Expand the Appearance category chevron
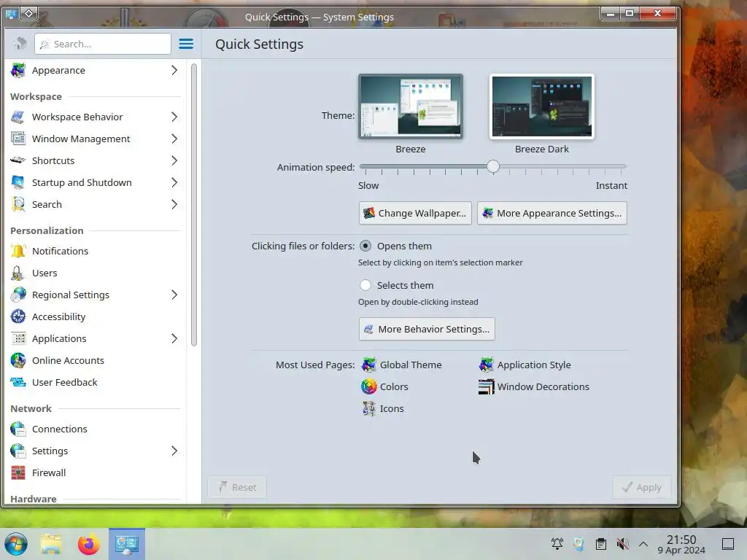This screenshot has height=560, width=747. [174, 70]
